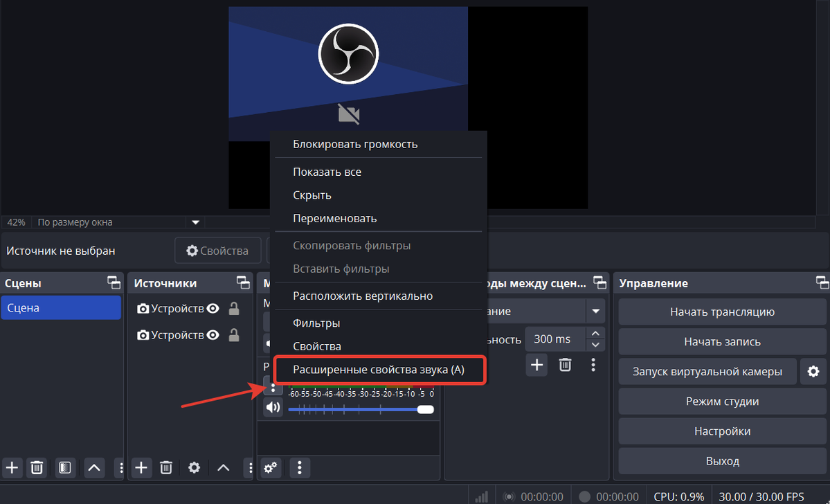Open source properties gear in Источники toolbar
Screen dimensions: 830x504
pyautogui.click(x=195, y=468)
